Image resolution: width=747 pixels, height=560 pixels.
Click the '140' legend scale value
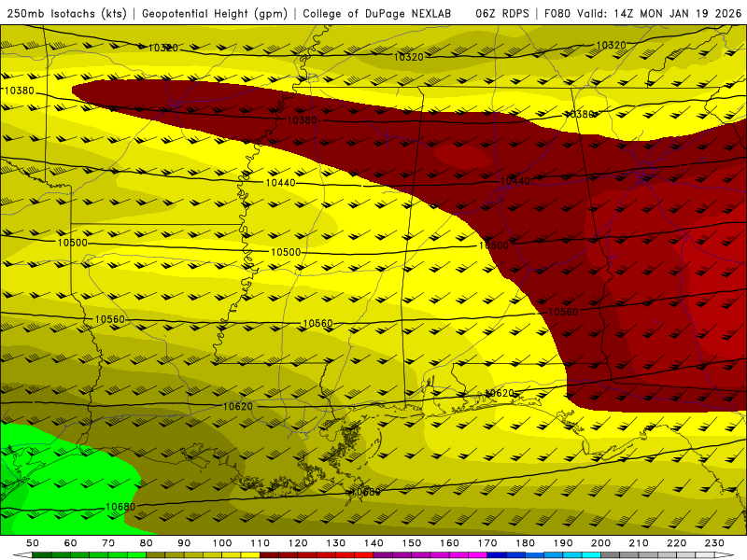coord(373,543)
